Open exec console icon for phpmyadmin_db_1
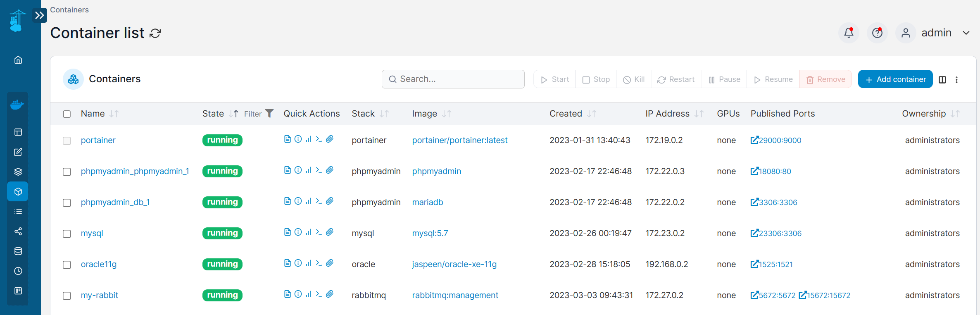 coord(319,201)
